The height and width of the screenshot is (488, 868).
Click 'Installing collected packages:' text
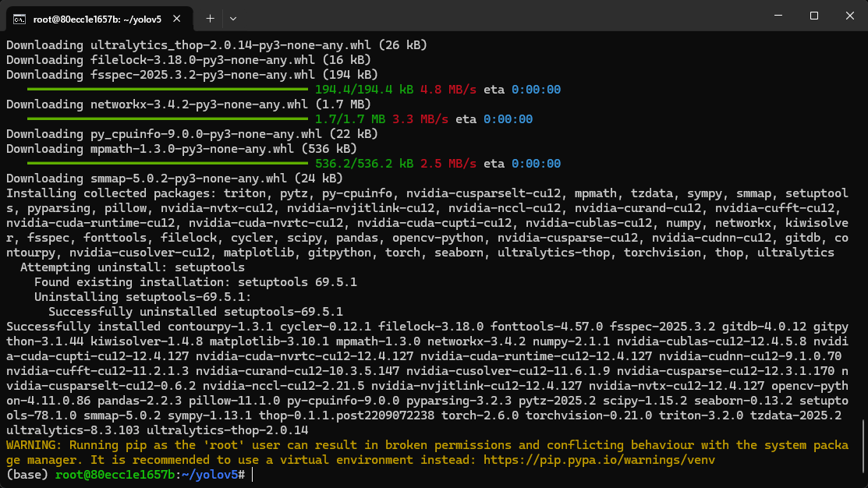pyautogui.click(x=112, y=193)
